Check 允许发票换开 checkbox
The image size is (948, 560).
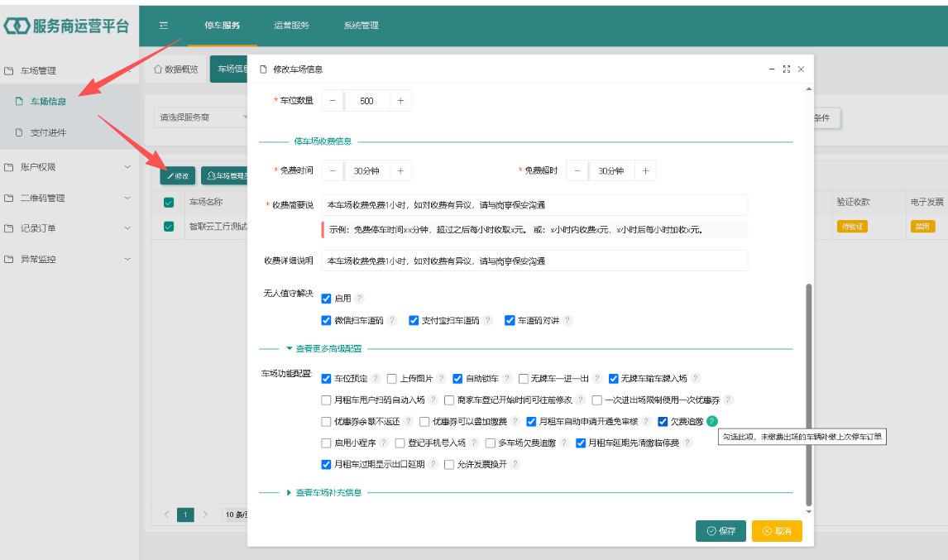[x=449, y=464]
